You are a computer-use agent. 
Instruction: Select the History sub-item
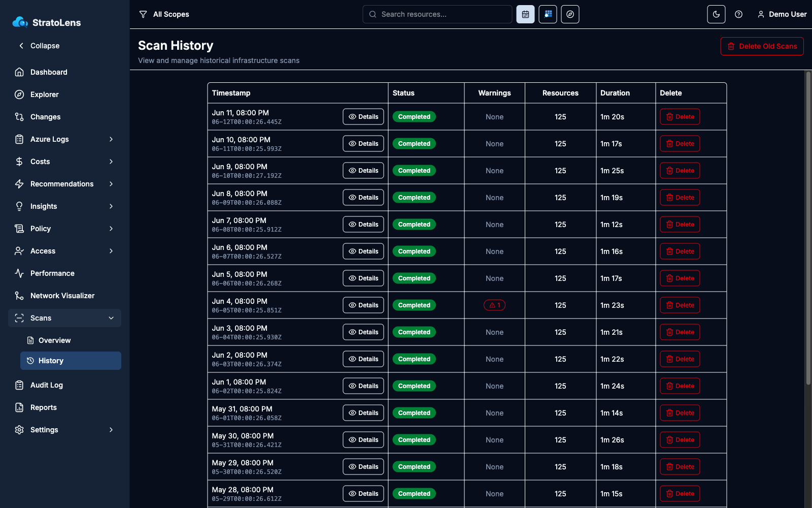[71, 361]
